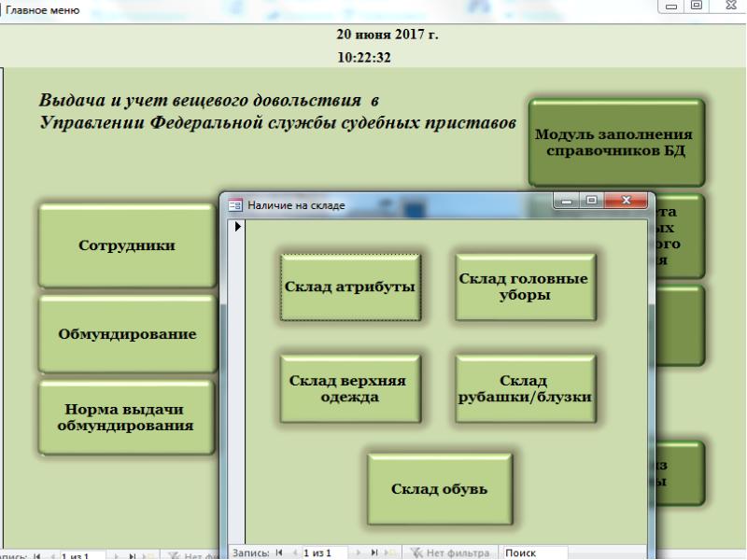Click the form icon in Наличие на складе titlebar
The height and width of the screenshot is (560, 747).
coord(235,199)
